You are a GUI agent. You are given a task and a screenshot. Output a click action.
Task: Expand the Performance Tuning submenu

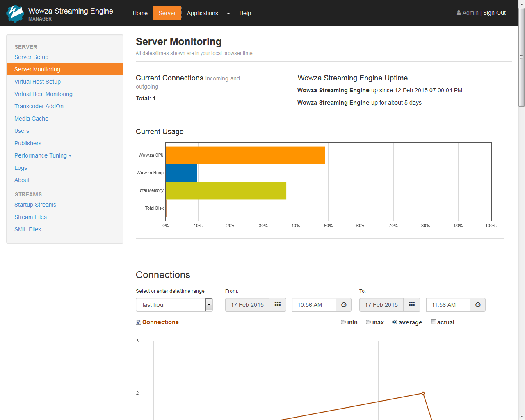[x=70, y=156]
